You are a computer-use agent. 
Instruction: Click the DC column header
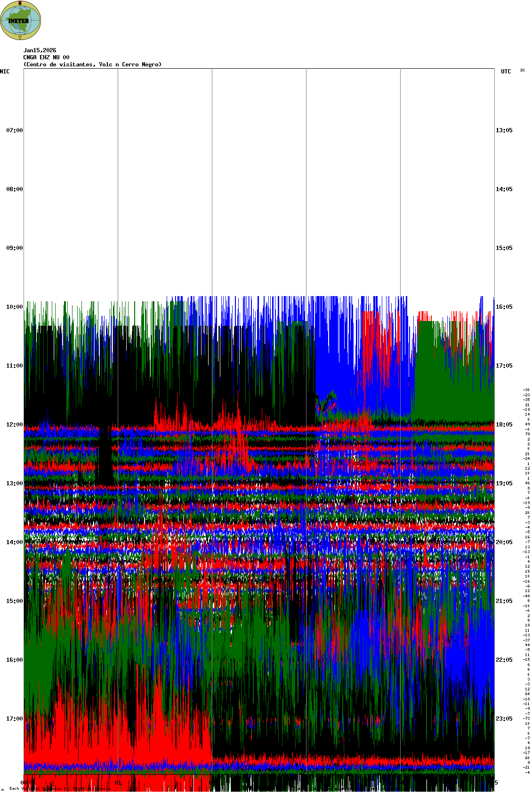click(x=523, y=71)
